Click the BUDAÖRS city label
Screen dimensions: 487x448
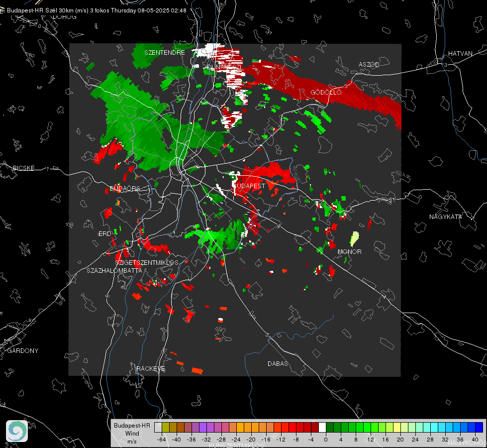(x=125, y=188)
